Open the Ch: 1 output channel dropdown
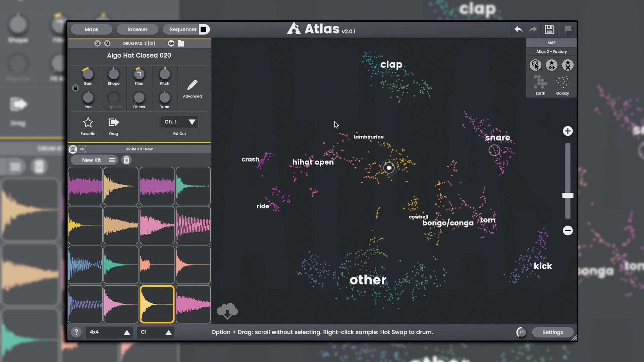This screenshot has height=362, width=644. (x=179, y=122)
